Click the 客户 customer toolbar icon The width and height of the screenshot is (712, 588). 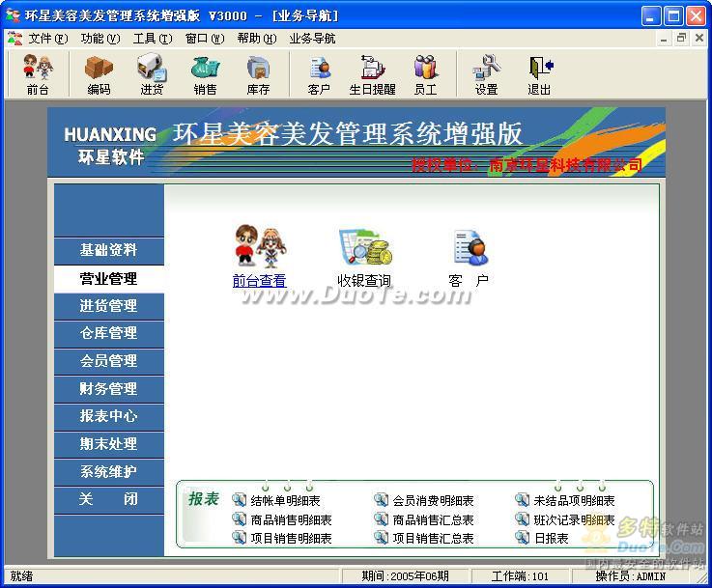[x=319, y=74]
